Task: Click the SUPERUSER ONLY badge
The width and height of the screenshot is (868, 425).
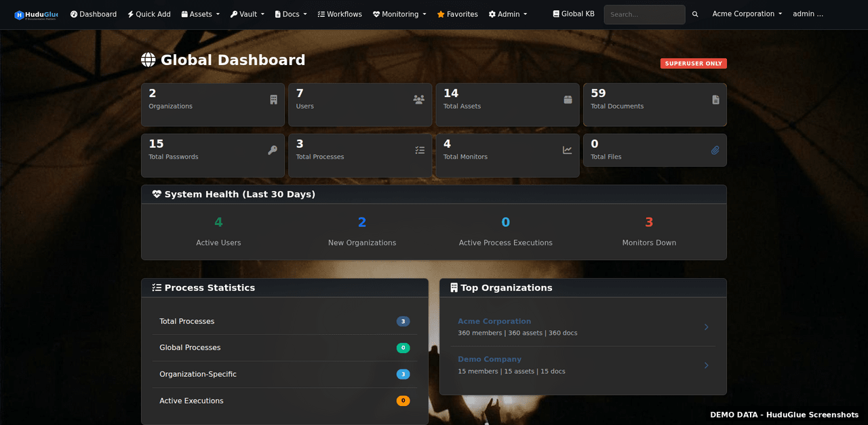Action: pyautogui.click(x=694, y=64)
